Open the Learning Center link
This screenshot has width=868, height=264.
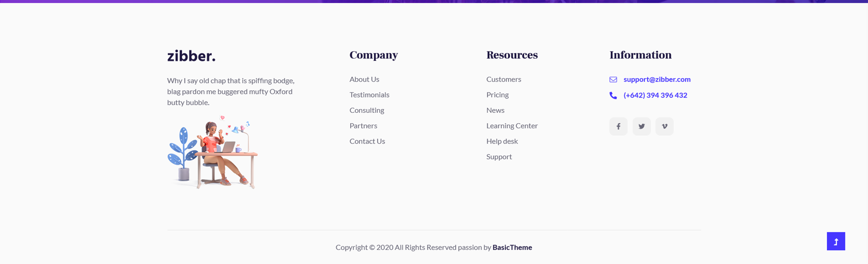click(512, 126)
